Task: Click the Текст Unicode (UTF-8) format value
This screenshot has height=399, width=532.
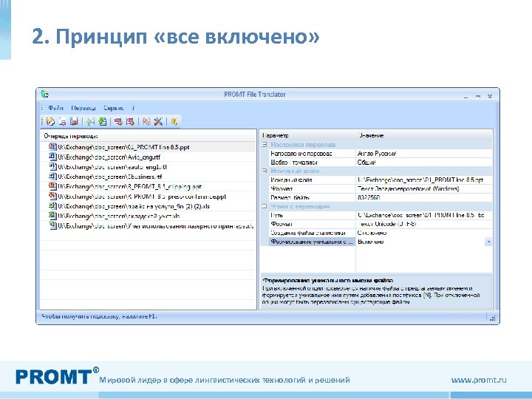Action: (387, 224)
